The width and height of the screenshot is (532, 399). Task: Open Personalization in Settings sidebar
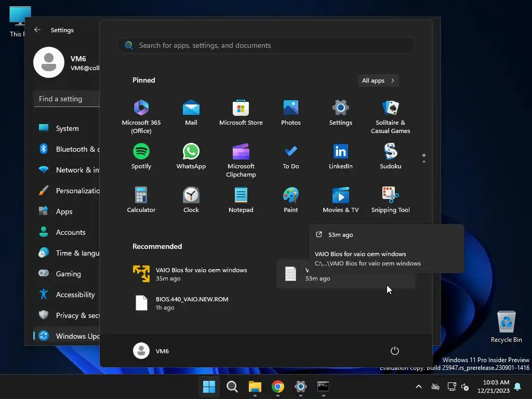[67, 191]
